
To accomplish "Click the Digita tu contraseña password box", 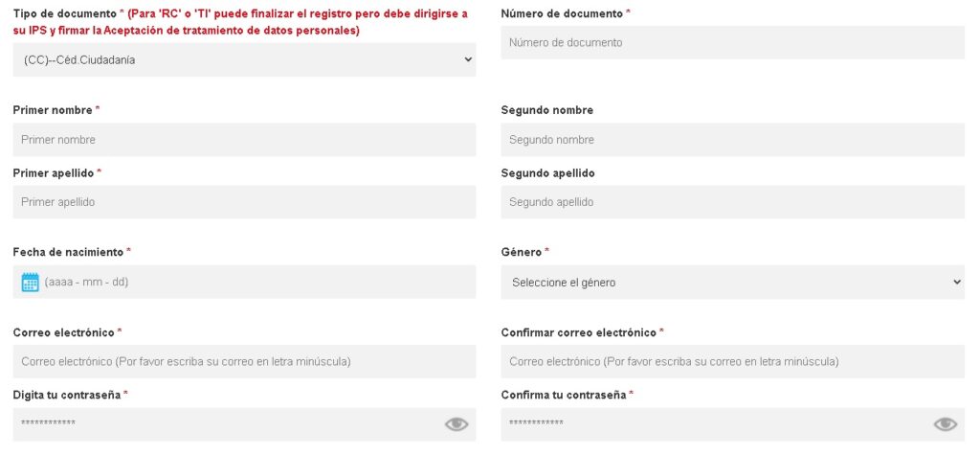I will pyautogui.click(x=244, y=425).
